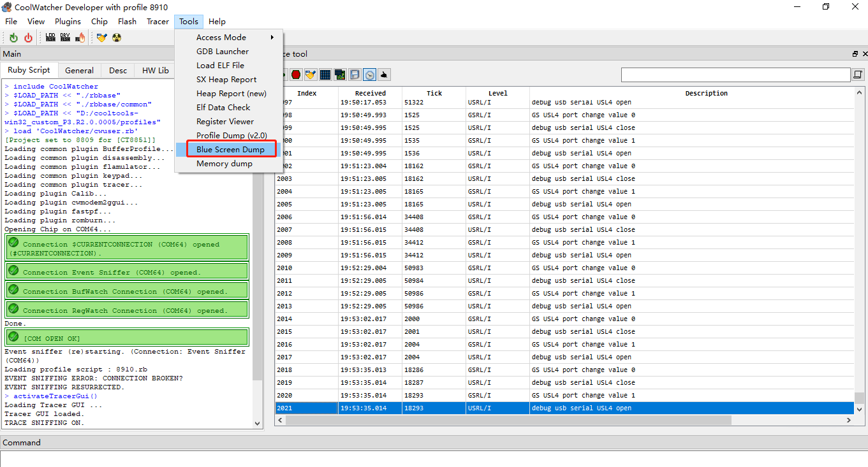Image resolution: width=868 pixels, height=467 pixels.
Task: Open the Flash menu
Action: pos(127,21)
